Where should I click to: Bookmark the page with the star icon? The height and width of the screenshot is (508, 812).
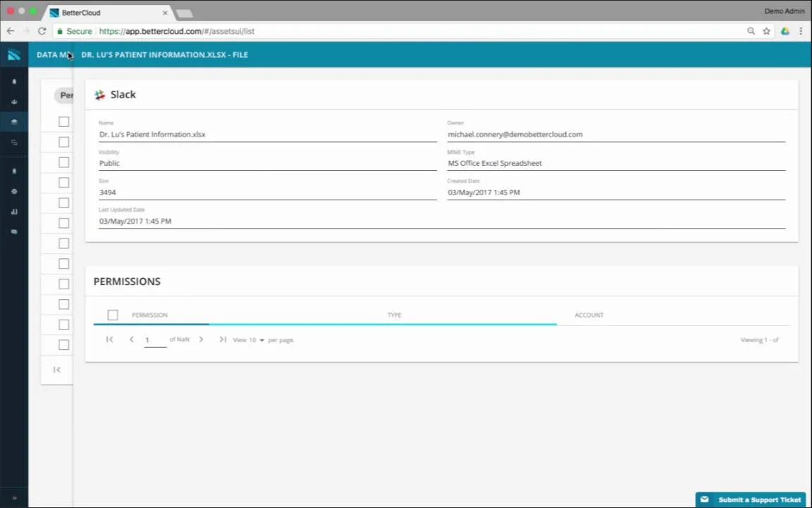click(766, 31)
